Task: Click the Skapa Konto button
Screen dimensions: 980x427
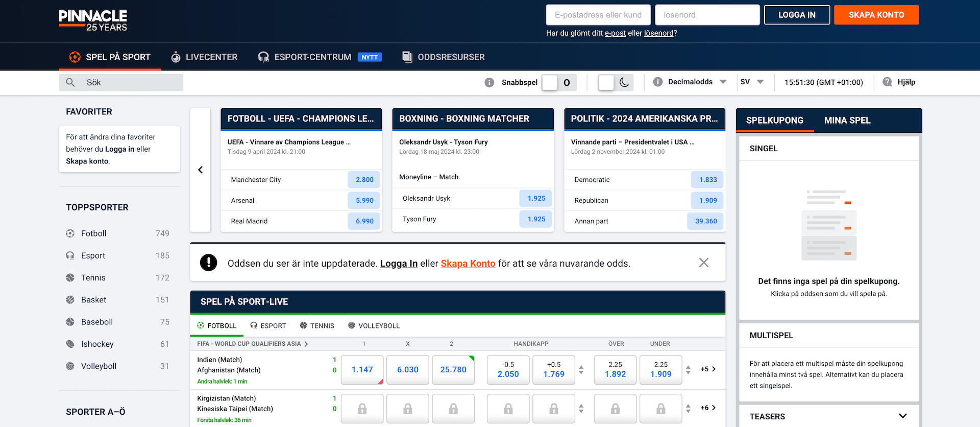Action: (876, 15)
